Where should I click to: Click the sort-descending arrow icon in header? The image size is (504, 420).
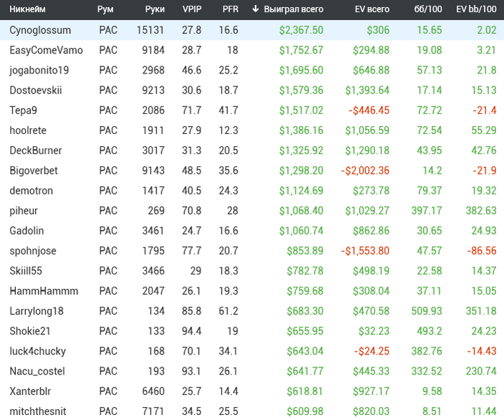click(x=256, y=9)
